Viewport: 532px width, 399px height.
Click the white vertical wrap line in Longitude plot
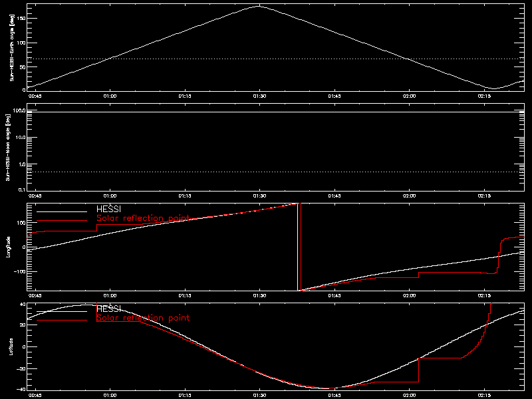click(x=297, y=247)
